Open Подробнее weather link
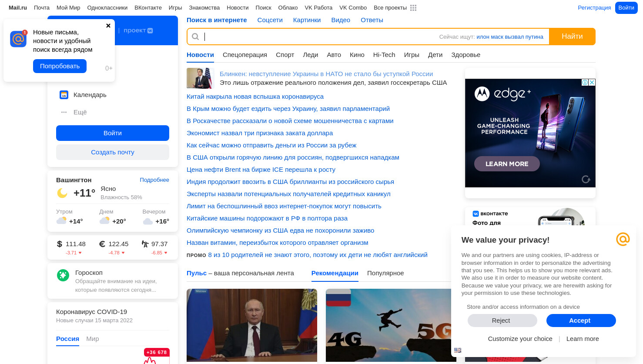The width and height of the screenshot is (643, 364). [154, 180]
